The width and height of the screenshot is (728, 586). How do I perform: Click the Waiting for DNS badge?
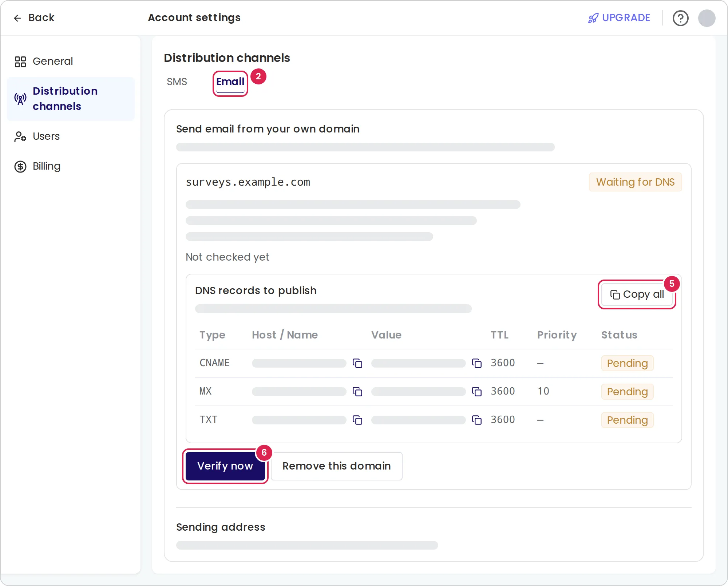pos(635,182)
